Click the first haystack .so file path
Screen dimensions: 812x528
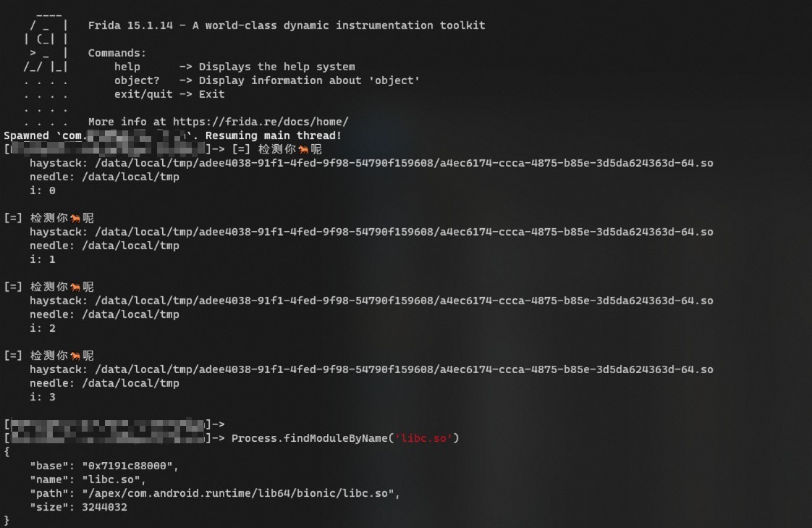[404, 163]
